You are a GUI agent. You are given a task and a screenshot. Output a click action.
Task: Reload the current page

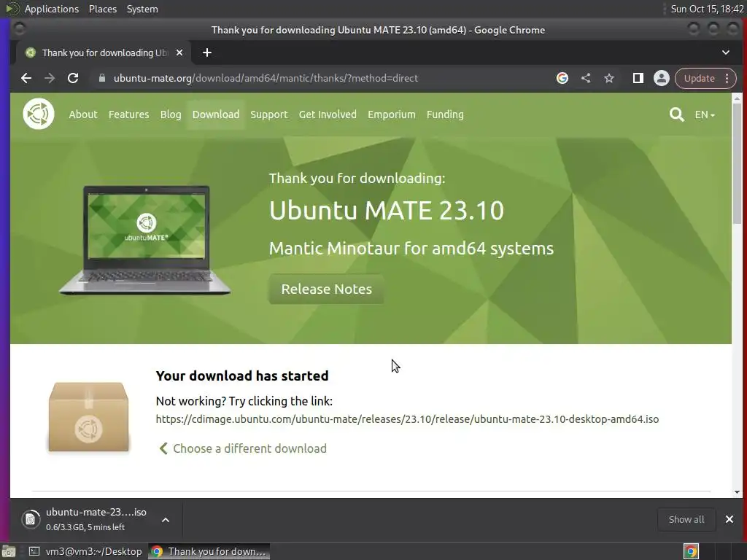pos(73,78)
